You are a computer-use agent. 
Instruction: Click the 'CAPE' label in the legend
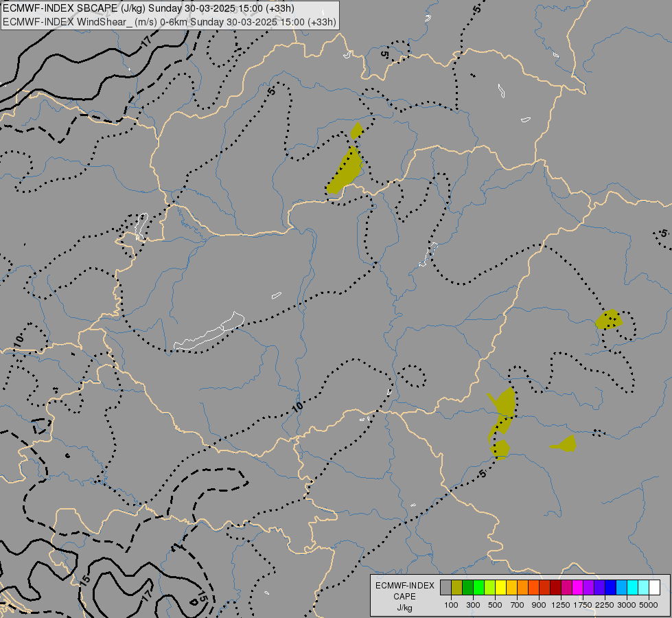pos(404,597)
